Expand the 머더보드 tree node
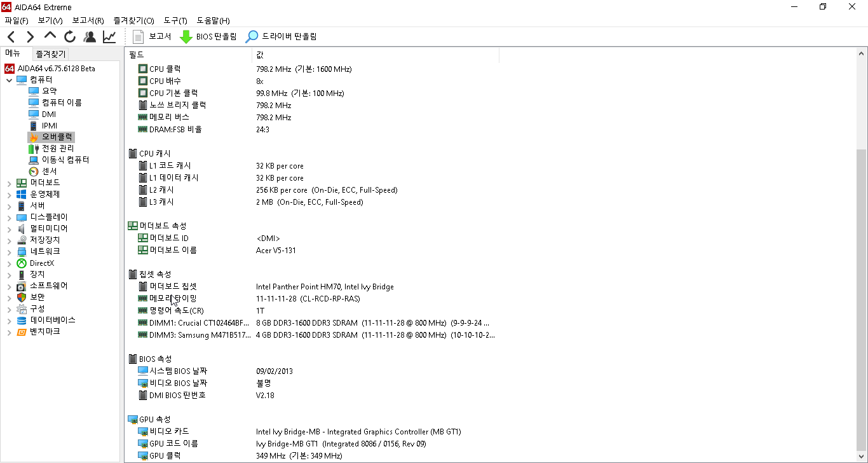This screenshot has height=463, width=868. (9, 183)
